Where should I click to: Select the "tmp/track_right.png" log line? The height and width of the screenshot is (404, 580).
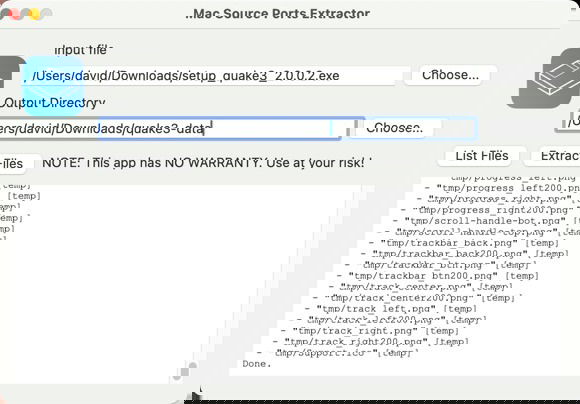(x=370, y=331)
